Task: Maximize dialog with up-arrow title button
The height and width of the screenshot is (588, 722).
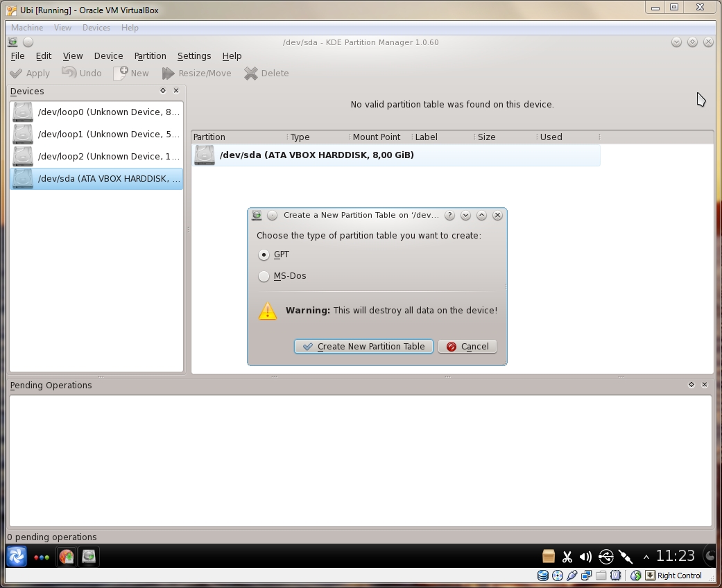Action: point(481,215)
